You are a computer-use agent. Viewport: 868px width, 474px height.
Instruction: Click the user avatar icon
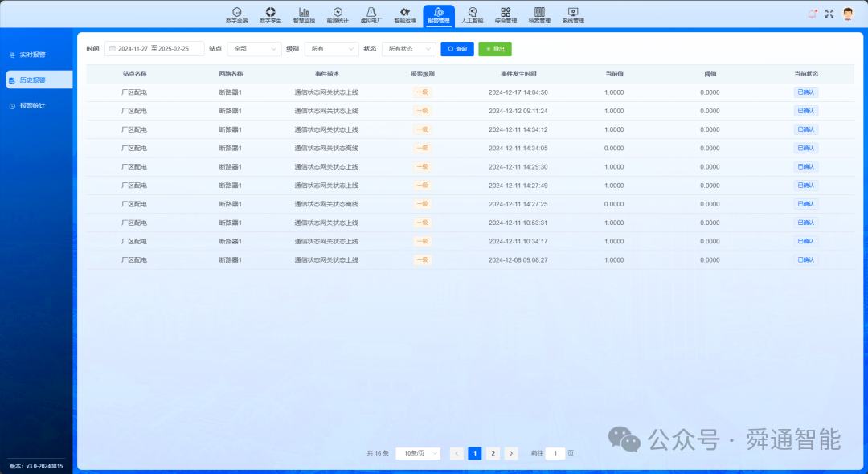[x=848, y=14]
